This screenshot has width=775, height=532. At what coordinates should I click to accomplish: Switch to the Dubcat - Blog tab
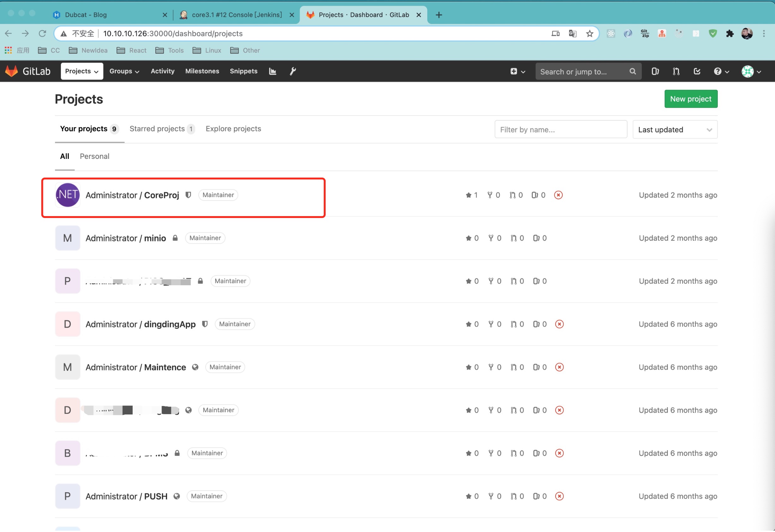[x=110, y=15]
